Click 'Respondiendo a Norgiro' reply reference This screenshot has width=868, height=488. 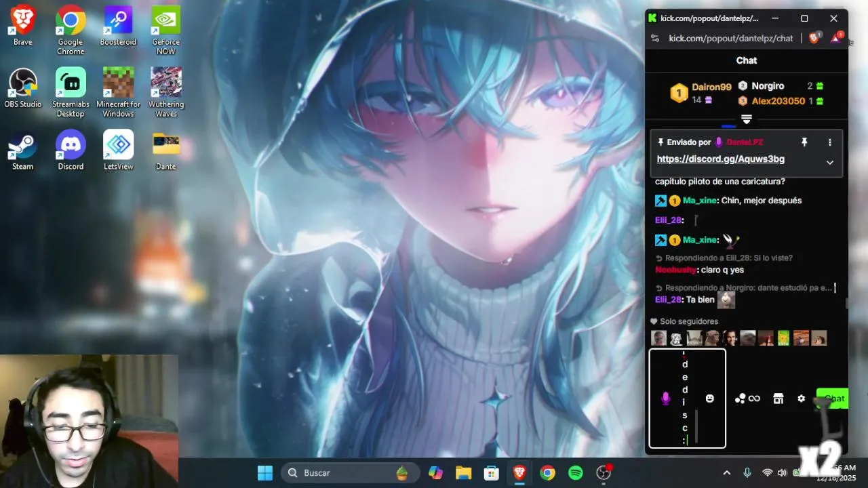743,288
